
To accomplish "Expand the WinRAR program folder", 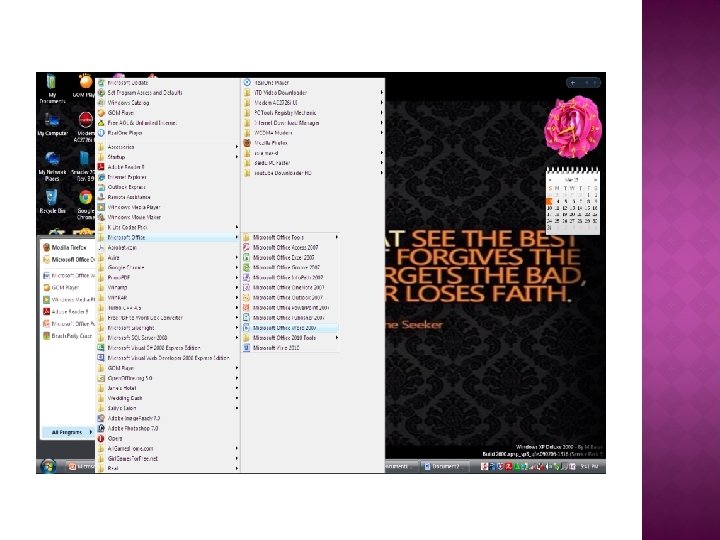I will pos(168,298).
